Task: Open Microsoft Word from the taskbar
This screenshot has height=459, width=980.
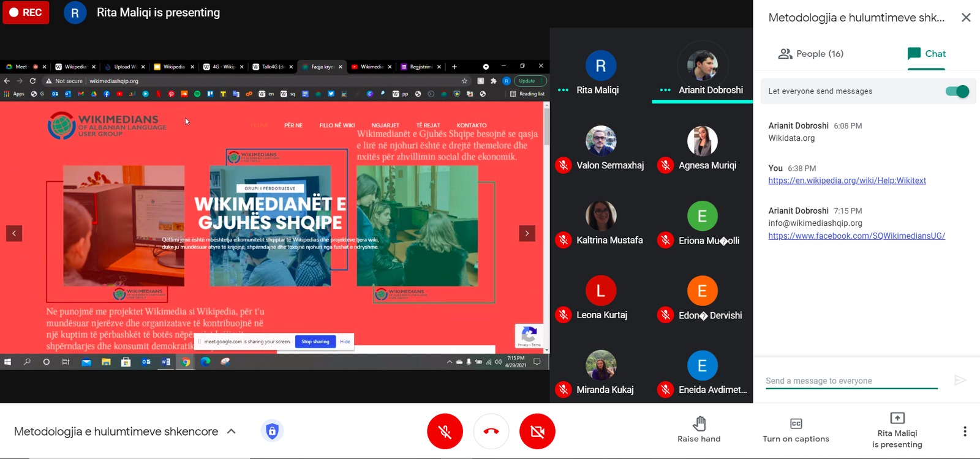Action: [165, 362]
